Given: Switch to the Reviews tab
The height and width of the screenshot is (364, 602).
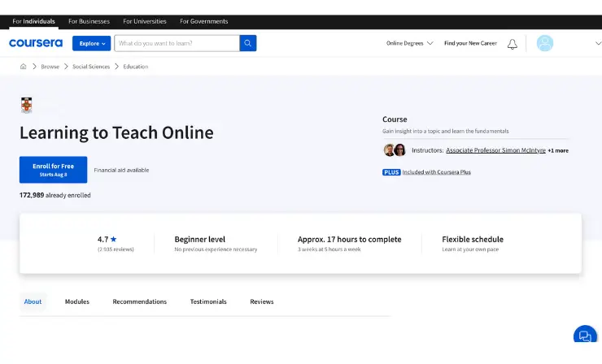Looking at the screenshot, I should coord(262,302).
